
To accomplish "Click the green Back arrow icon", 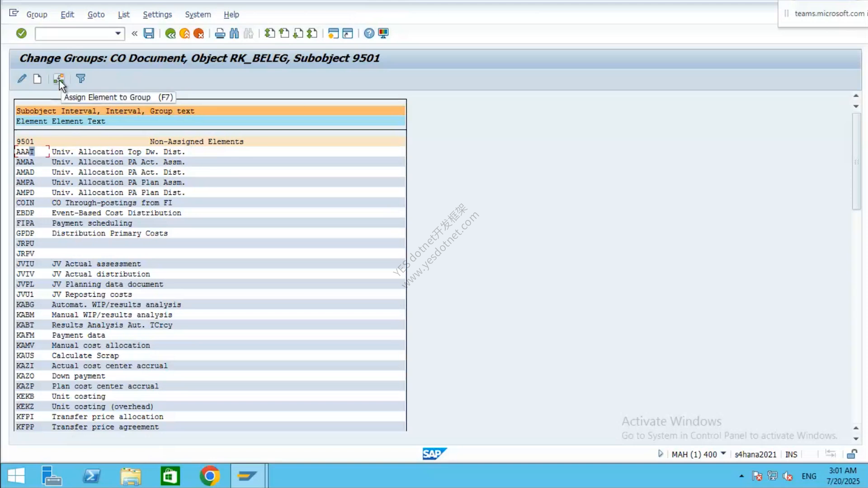I will click(170, 33).
